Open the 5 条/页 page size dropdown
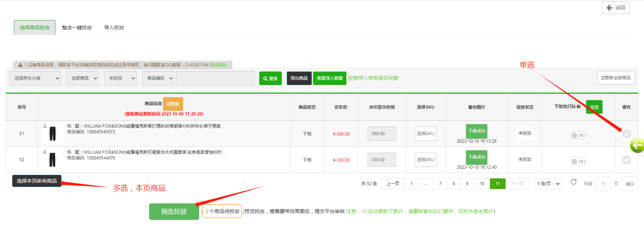Viewport: 644px width, 227px height. pyautogui.click(x=548, y=184)
